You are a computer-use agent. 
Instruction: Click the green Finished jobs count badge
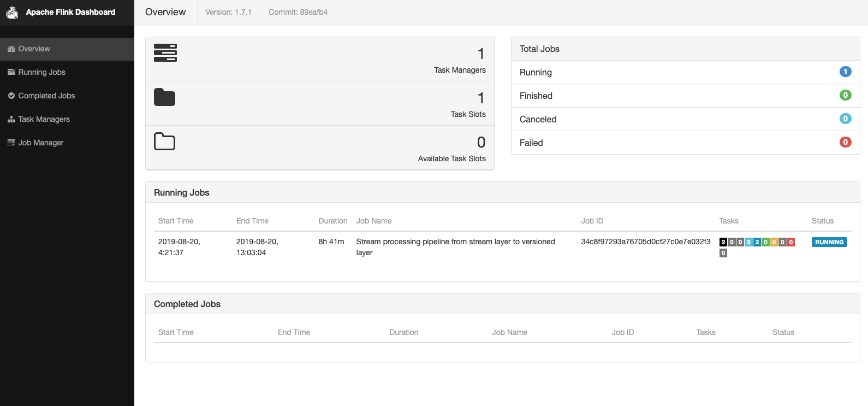point(845,95)
